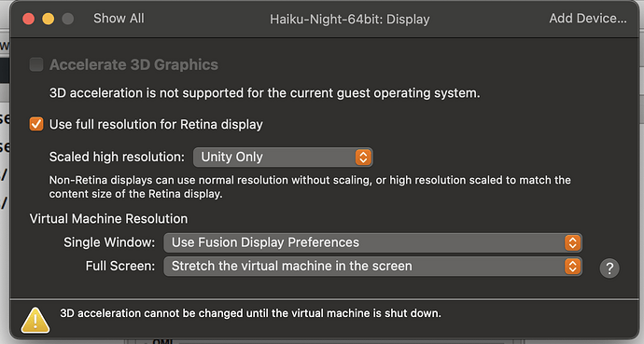Image resolution: width=644 pixels, height=344 pixels.
Task: Open the Scaled high resolution dropdown
Action: pyautogui.click(x=283, y=157)
